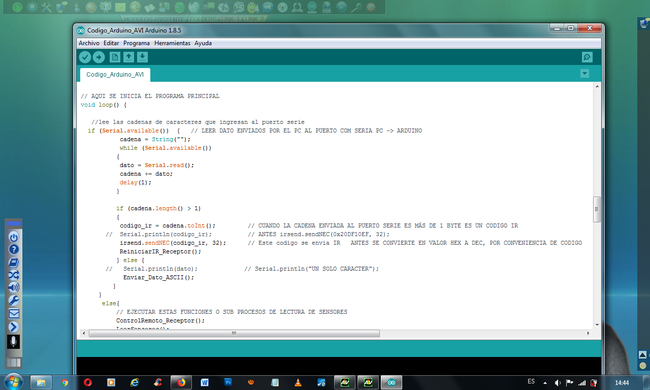650x390 pixels.
Task: Click the ES language indicator in tray
Action: point(531,382)
